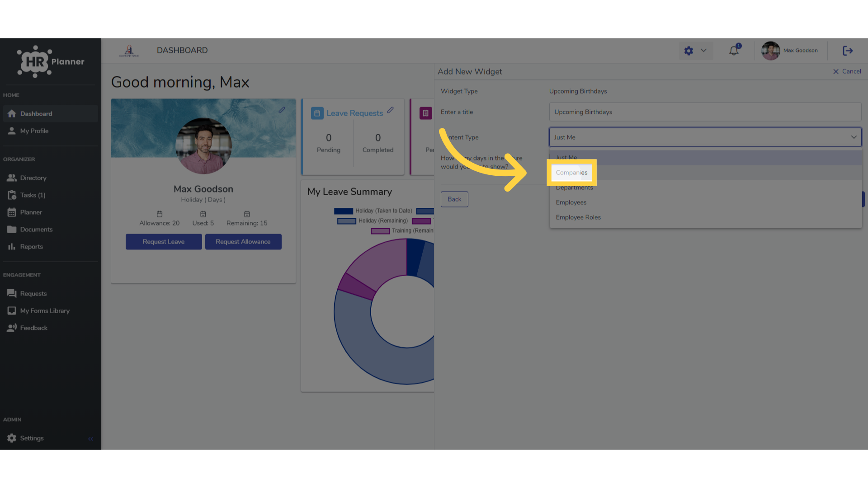The height and width of the screenshot is (488, 868).
Task: Toggle Holiday (Taken to Date) legend swatch
Action: coord(344,211)
